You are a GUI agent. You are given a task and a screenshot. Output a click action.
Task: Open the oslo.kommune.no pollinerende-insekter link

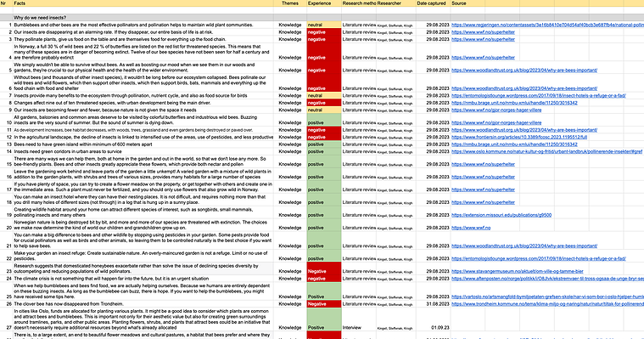[x=547, y=152]
